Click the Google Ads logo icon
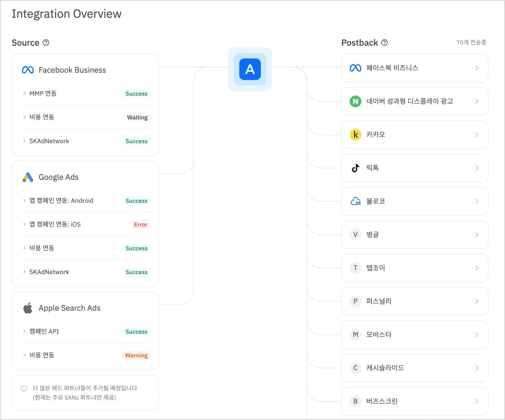505x420 pixels. point(28,177)
